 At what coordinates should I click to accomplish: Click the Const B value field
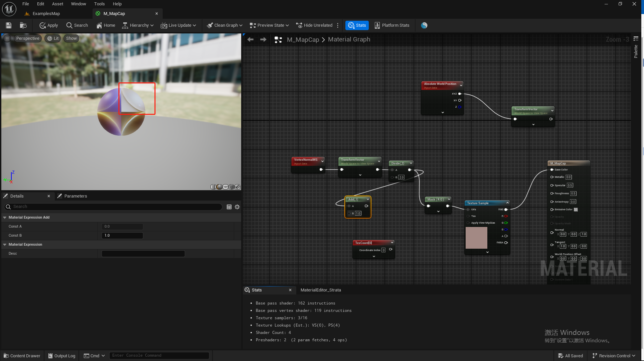122,235
